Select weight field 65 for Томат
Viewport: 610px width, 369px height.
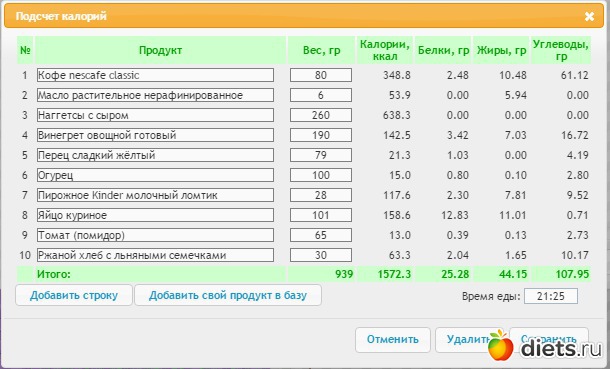coord(321,235)
